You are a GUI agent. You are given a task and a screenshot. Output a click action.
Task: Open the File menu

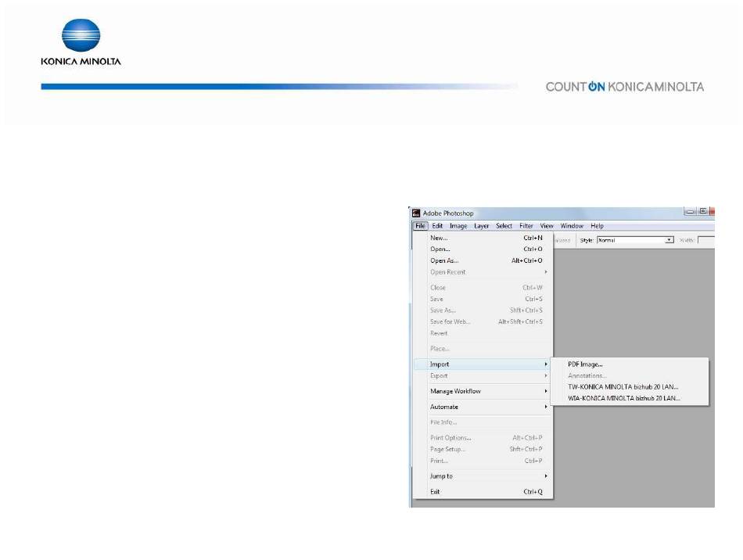(420, 226)
